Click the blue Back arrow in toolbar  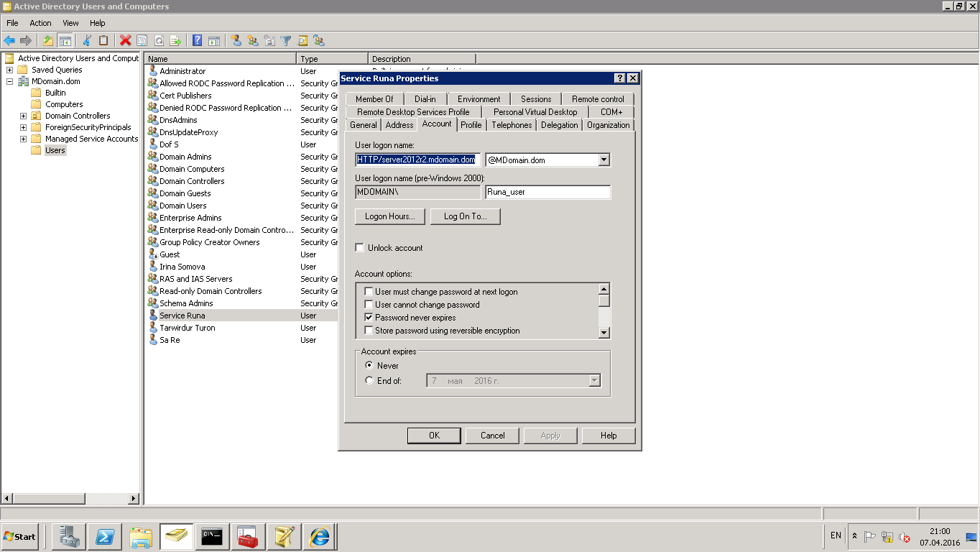(x=9, y=41)
